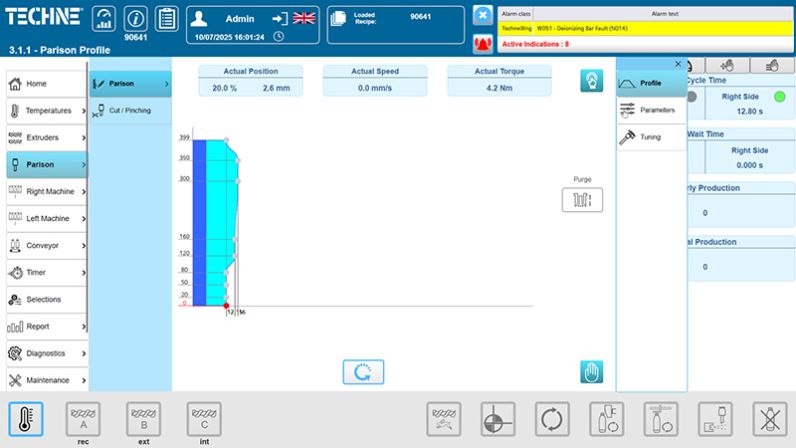Go to Home in the sidebar
The width and height of the screenshot is (796, 448).
(47, 84)
